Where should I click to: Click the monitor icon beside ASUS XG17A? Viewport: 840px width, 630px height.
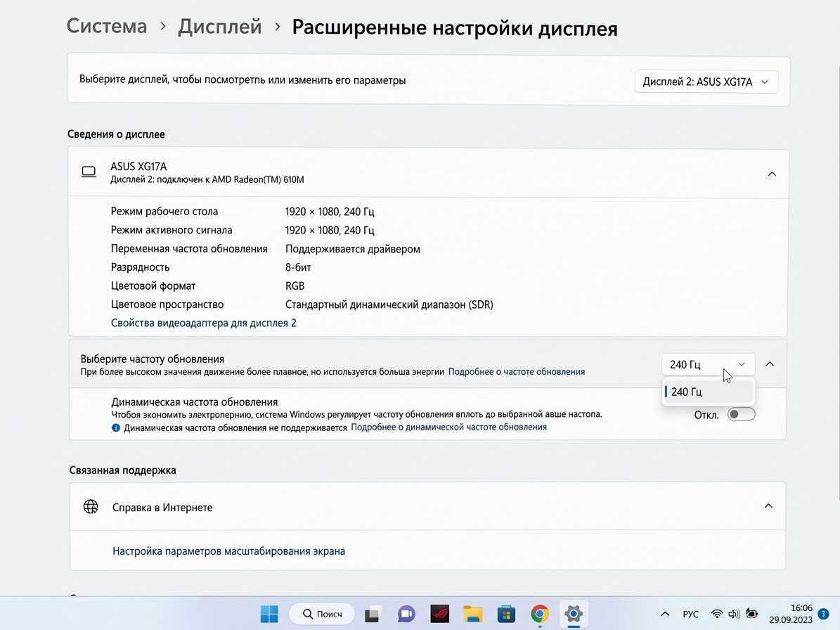tap(89, 172)
